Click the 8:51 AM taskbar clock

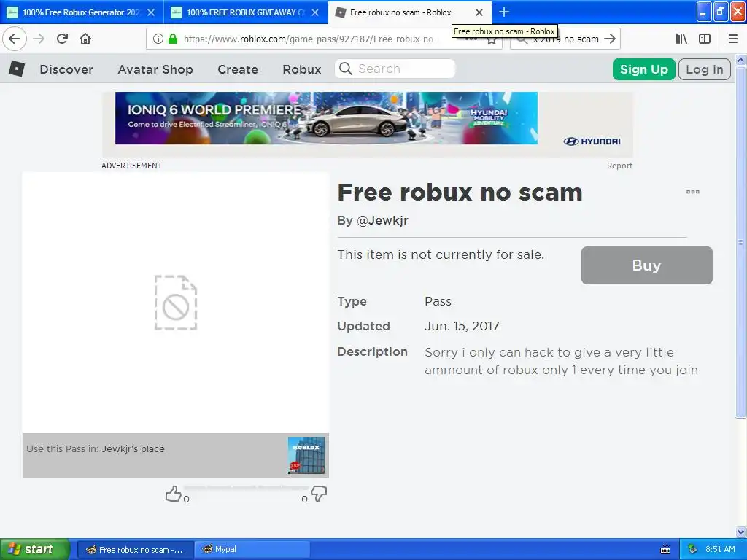[x=720, y=550]
